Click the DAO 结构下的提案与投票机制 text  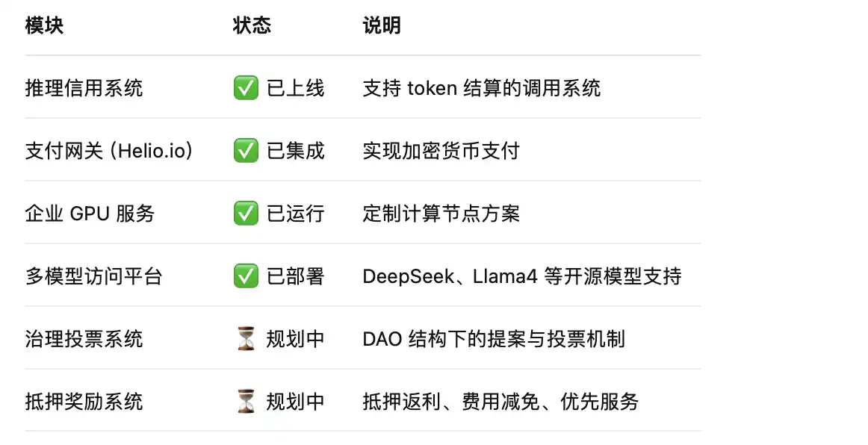(493, 340)
